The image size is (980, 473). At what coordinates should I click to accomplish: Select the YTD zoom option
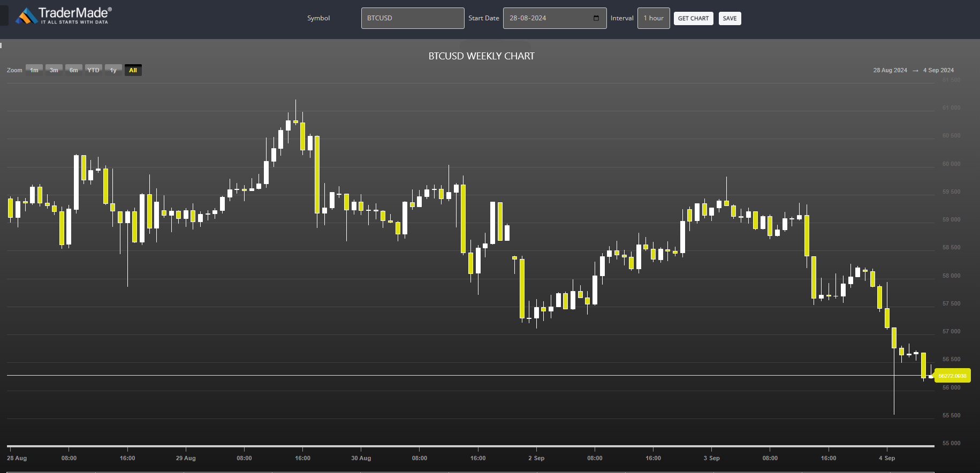(x=94, y=70)
